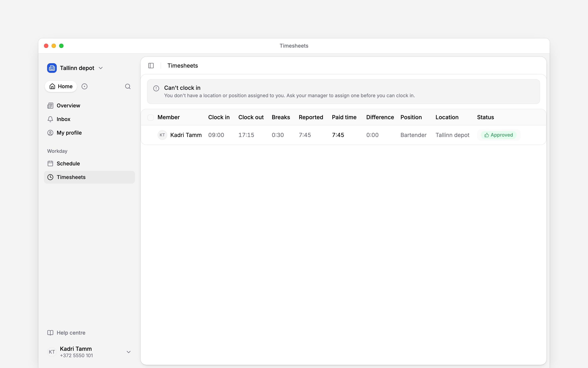Viewport: 588px width, 368px height.
Task: Open the Home tab
Action: click(x=61, y=86)
